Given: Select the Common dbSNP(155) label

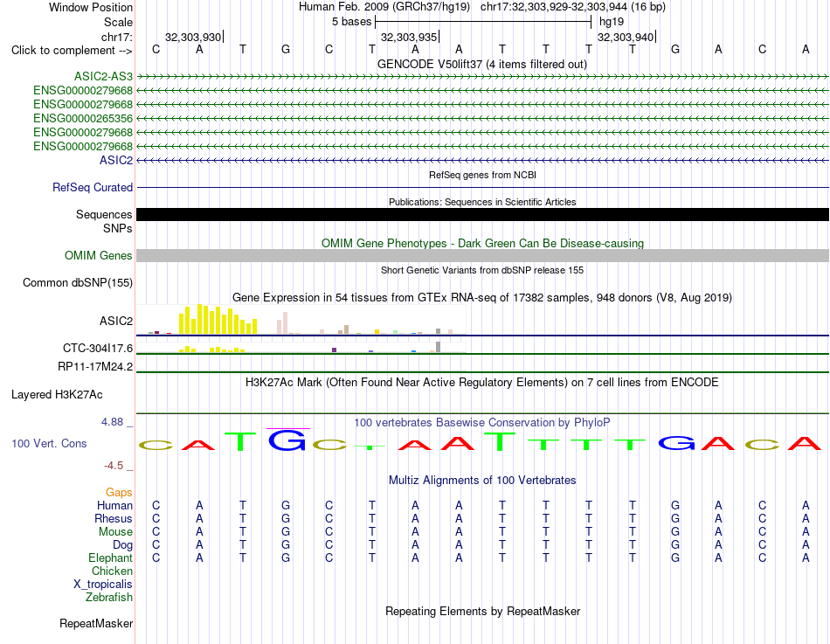Looking at the screenshot, I should point(78,283).
